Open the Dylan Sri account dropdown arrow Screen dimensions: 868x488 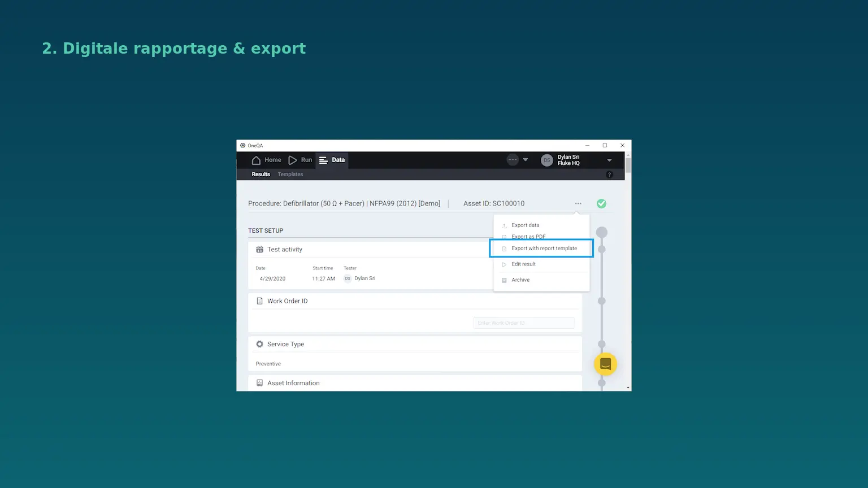609,160
